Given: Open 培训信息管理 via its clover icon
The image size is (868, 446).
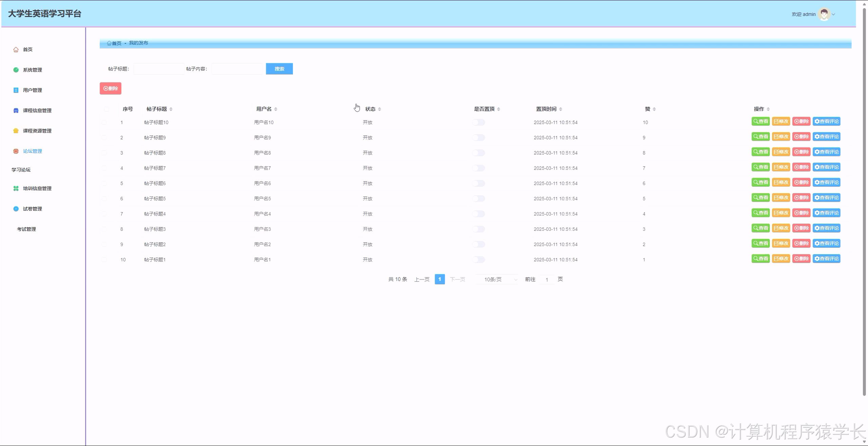Looking at the screenshot, I should tap(16, 188).
